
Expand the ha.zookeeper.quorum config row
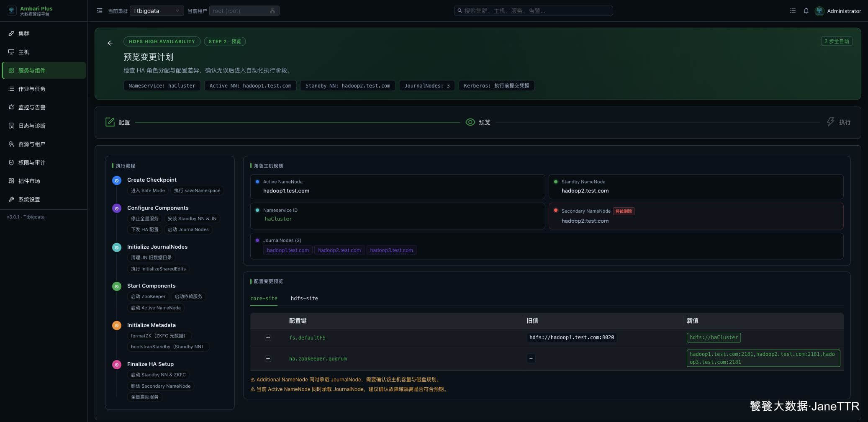pos(268,359)
